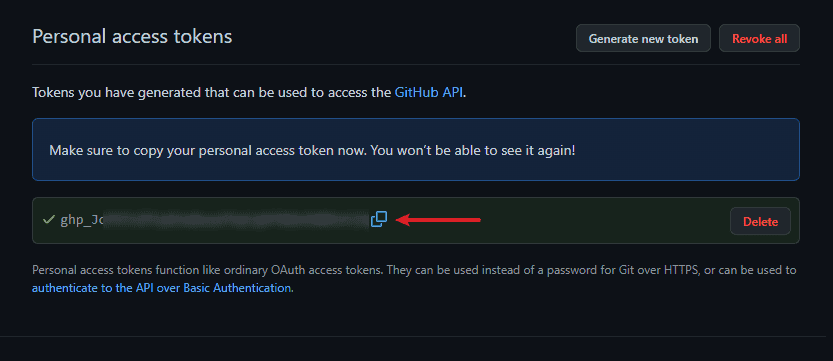
Task: Copy the personal access token to clipboard
Action: (379, 219)
